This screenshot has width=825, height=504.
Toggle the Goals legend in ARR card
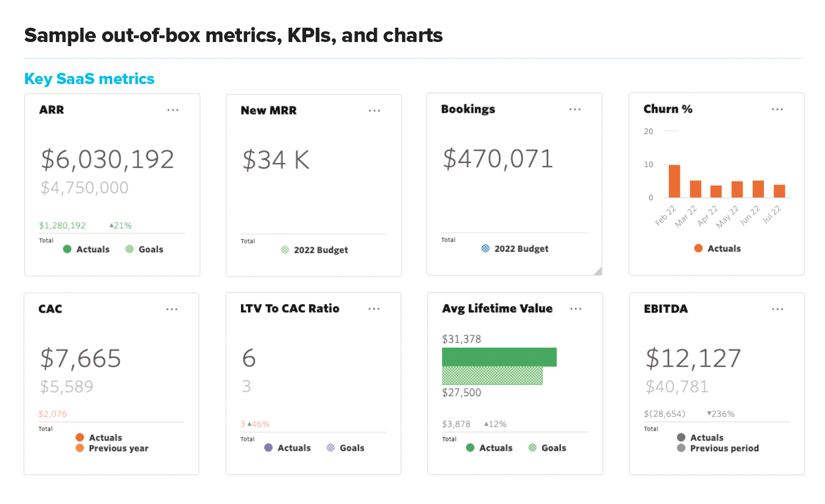(x=144, y=249)
